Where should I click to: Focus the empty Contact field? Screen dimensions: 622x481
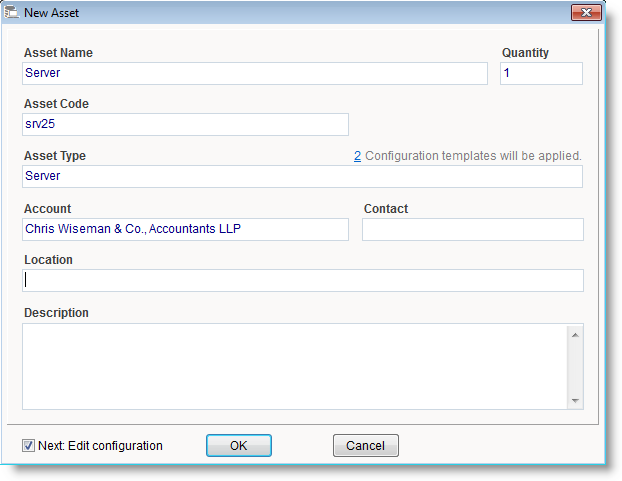coord(472,229)
